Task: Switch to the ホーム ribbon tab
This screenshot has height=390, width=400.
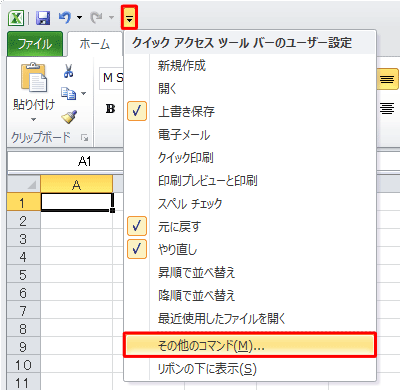Action: click(95, 44)
